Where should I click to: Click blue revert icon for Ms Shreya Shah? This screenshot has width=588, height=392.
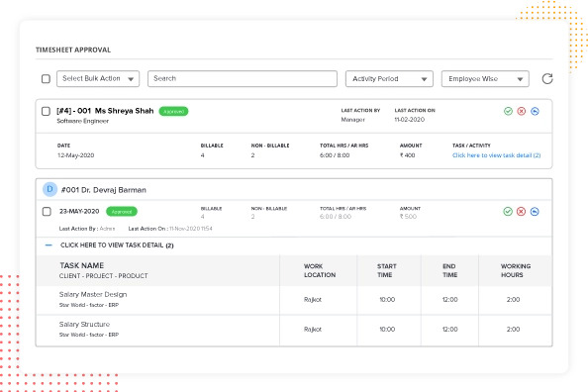(535, 111)
